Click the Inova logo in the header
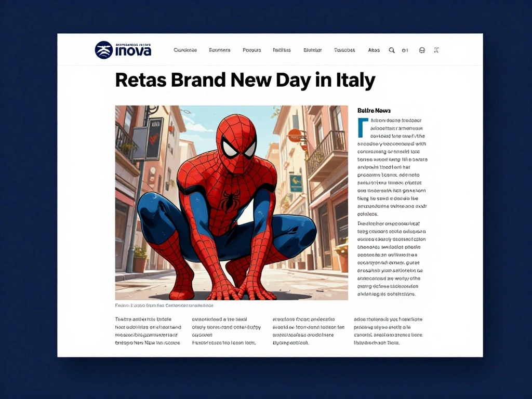 tap(123, 50)
